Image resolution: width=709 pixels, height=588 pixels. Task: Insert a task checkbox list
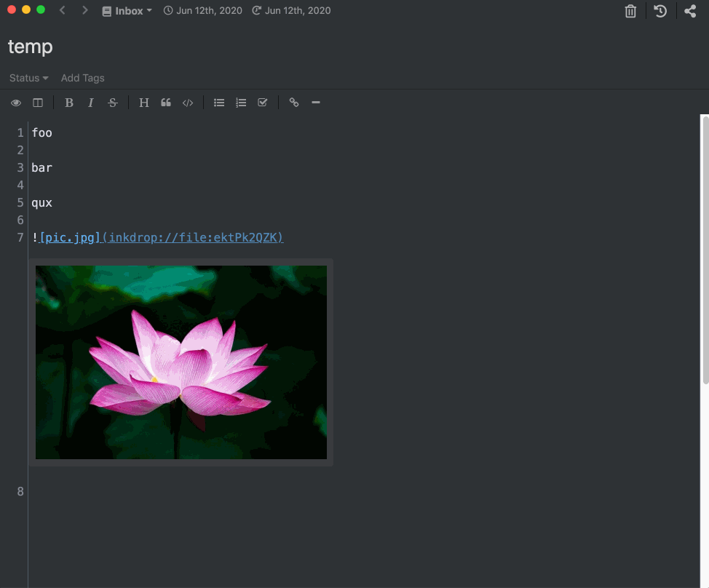[x=262, y=103]
